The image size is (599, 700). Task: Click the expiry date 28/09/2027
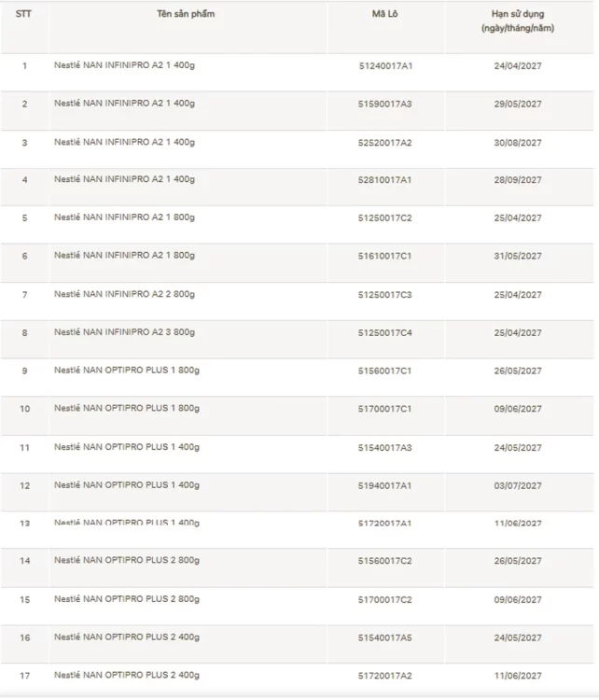(x=518, y=179)
